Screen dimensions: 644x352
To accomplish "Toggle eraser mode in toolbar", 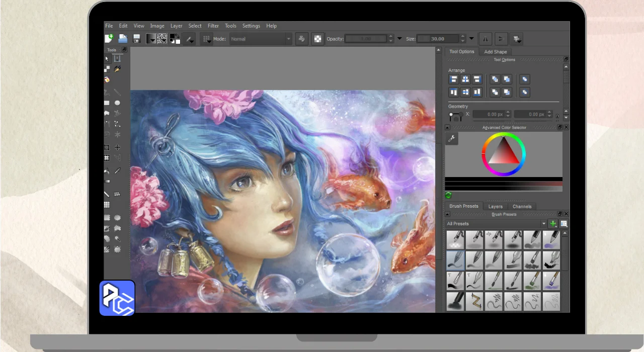I will (301, 39).
